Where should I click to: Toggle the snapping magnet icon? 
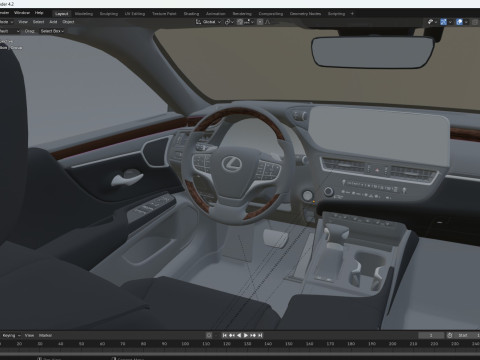pyautogui.click(x=240, y=22)
